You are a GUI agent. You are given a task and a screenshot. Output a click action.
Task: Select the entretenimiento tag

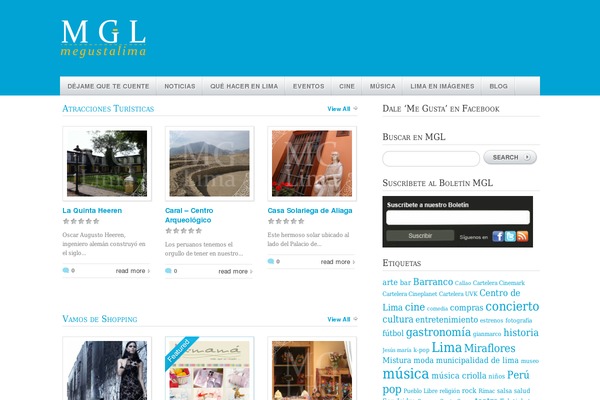click(447, 320)
